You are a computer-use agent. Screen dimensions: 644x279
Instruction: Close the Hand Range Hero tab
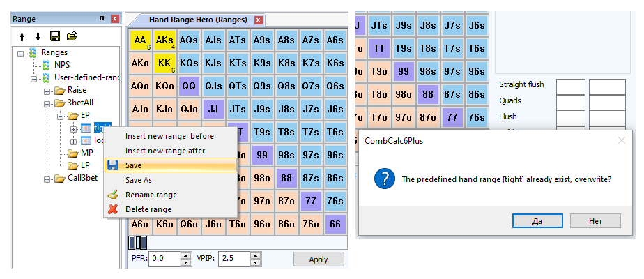(x=259, y=20)
